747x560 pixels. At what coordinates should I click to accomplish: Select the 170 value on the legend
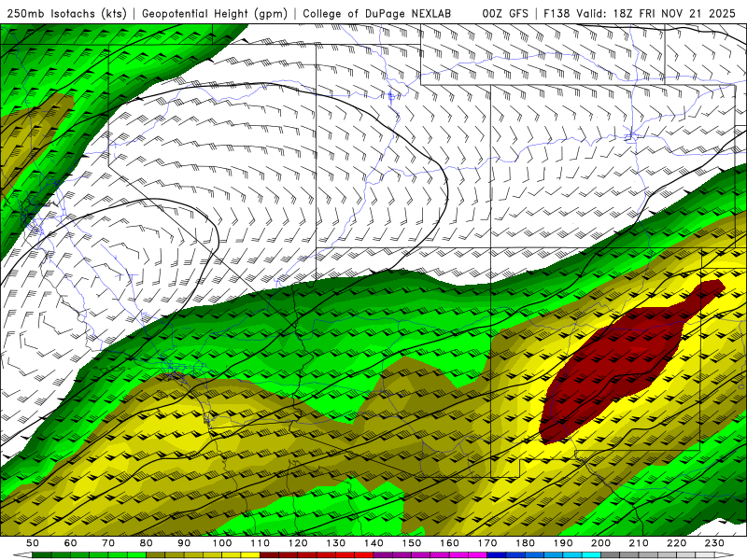point(487,543)
